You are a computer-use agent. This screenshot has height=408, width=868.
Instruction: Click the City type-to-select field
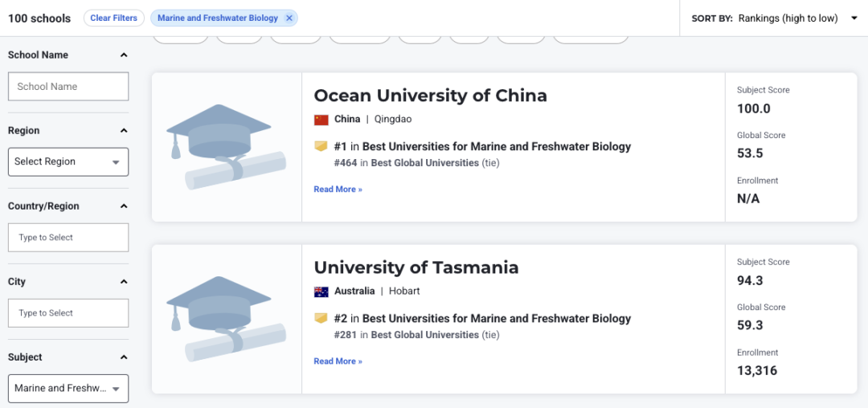click(68, 313)
